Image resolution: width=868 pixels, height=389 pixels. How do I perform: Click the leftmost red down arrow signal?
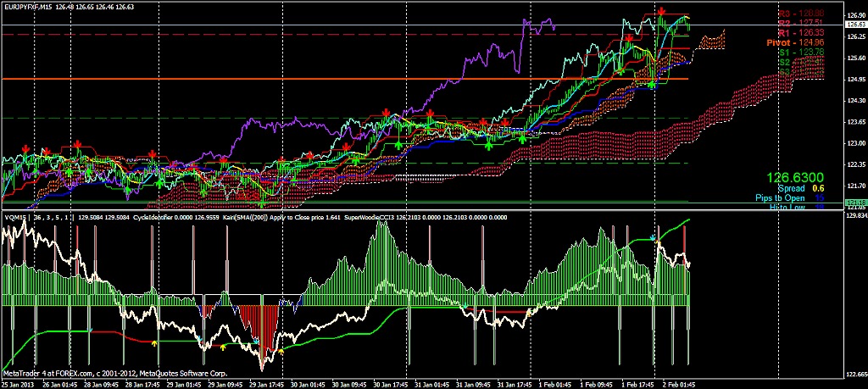tap(25, 148)
